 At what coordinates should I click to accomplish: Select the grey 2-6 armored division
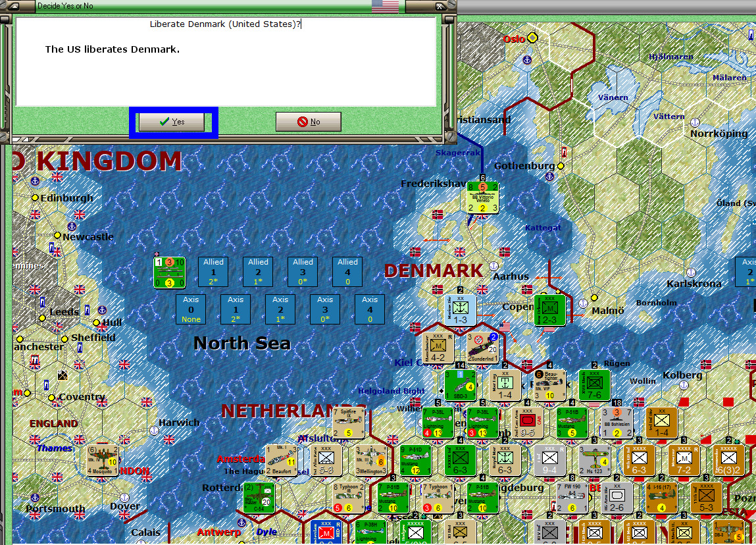pos(617,498)
